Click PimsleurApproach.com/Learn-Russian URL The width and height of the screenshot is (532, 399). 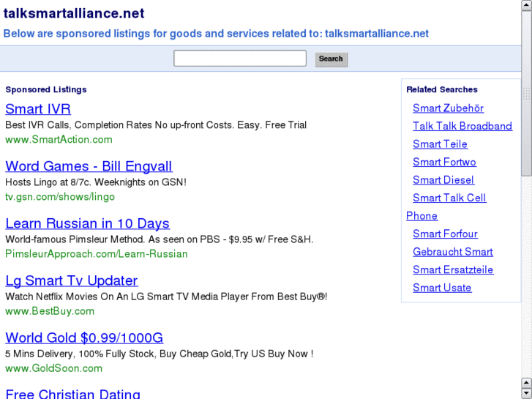[x=97, y=254]
